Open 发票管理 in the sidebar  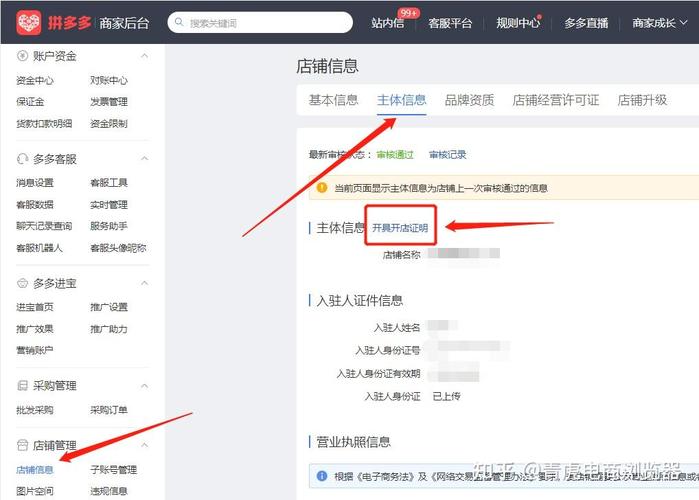[109, 102]
